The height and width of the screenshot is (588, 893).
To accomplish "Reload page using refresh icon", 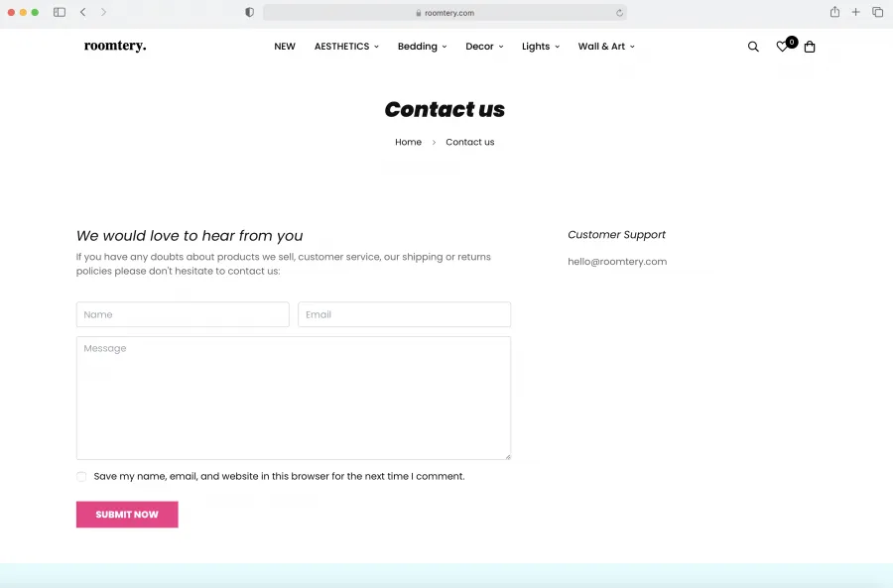I will 619,13.
